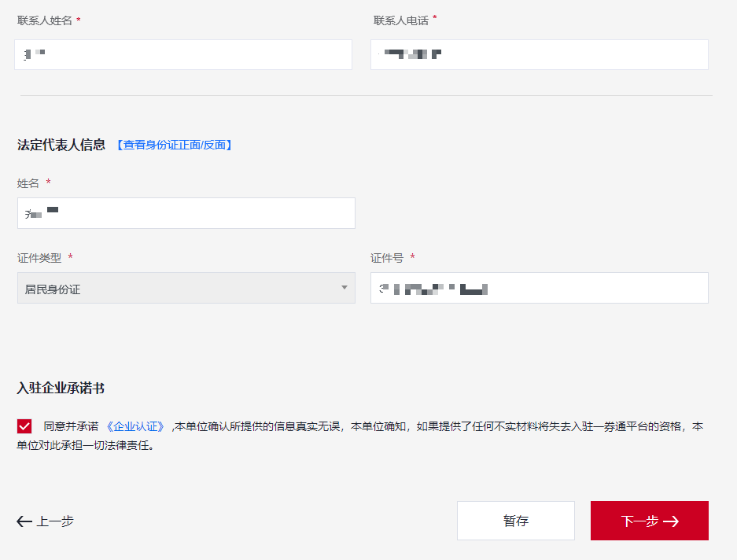Click inside the 联系人电话 input field

pos(540,54)
